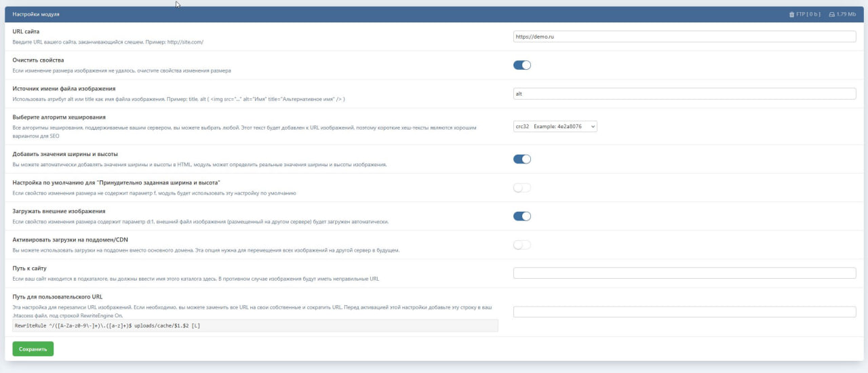Click the trash icon beside FTP
Screen dimensions: 868x373
[791, 14]
